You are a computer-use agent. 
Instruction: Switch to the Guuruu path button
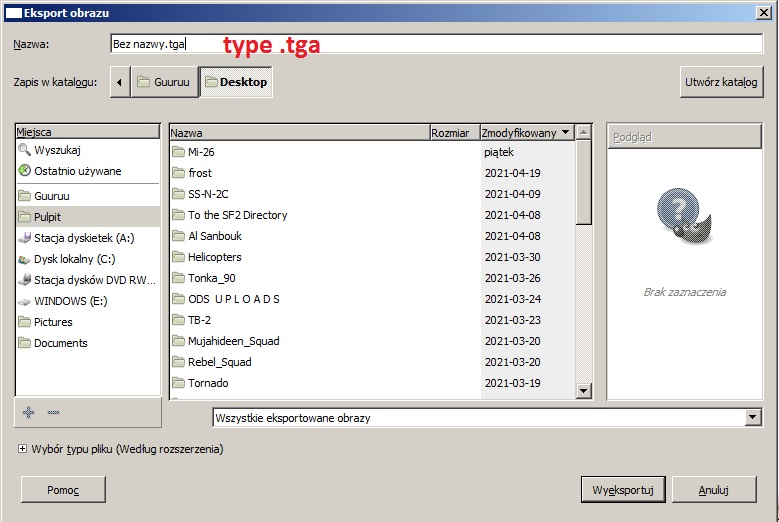click(164, 82)
